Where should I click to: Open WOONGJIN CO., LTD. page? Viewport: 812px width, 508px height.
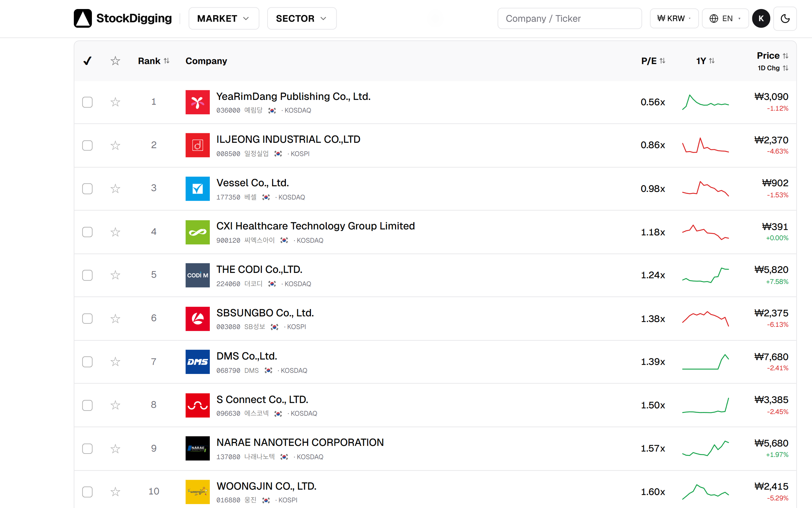point(266,486)
